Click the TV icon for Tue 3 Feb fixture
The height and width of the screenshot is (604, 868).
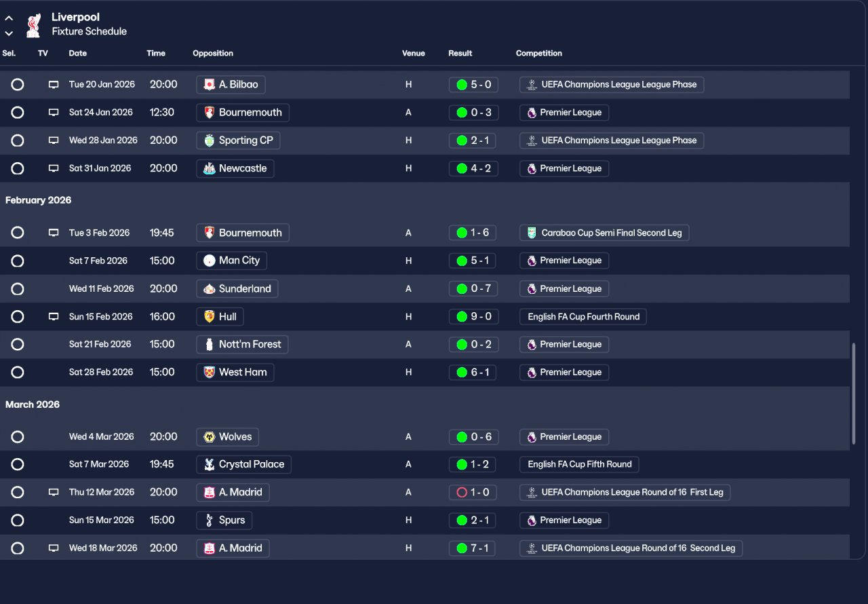(54, 233)
